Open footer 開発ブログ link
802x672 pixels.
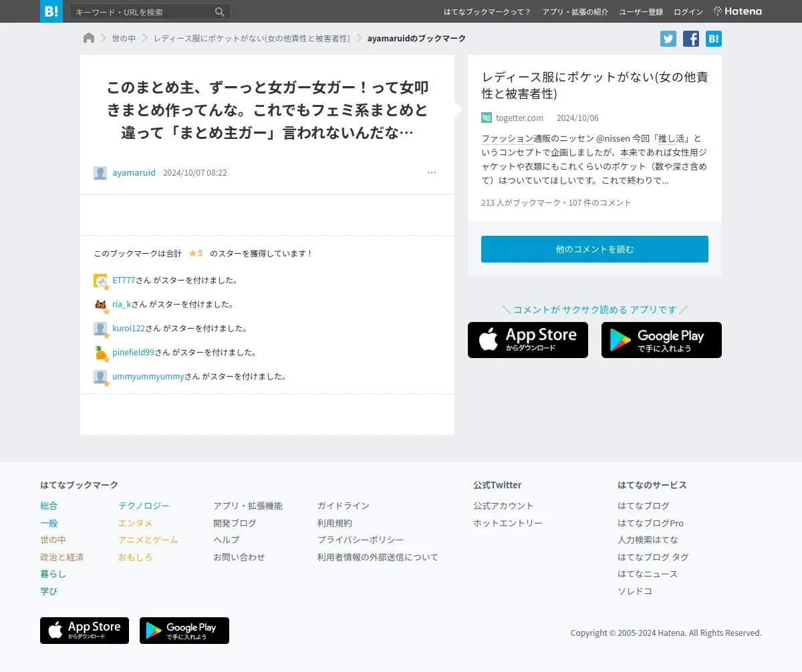coord(235,523)
